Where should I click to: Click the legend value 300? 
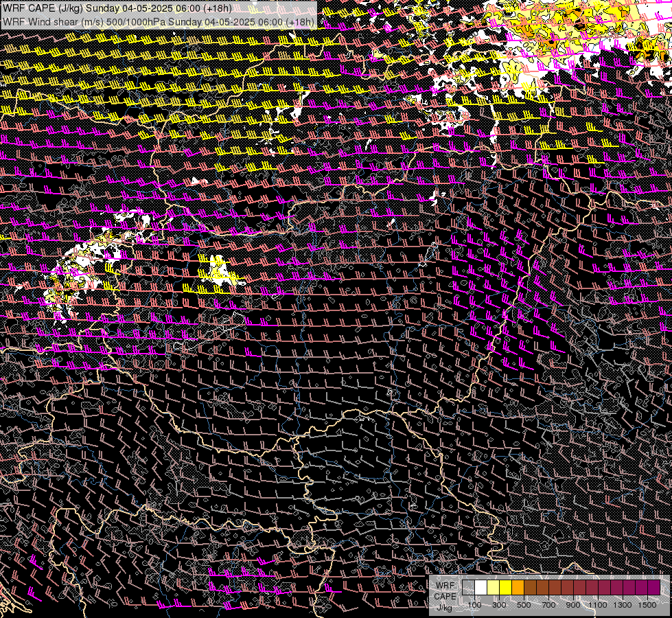(x=499, y=605)
